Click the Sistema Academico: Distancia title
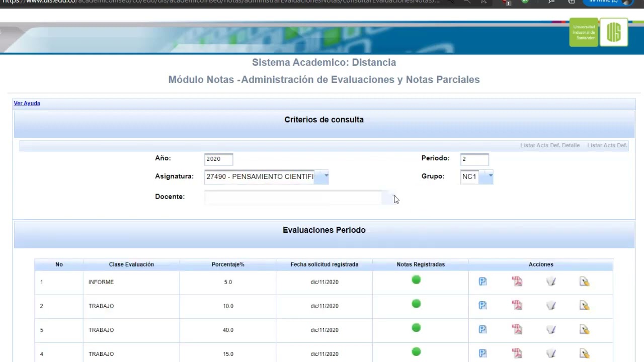This screenshot has width=644, height=362. (x=324, y=62)
